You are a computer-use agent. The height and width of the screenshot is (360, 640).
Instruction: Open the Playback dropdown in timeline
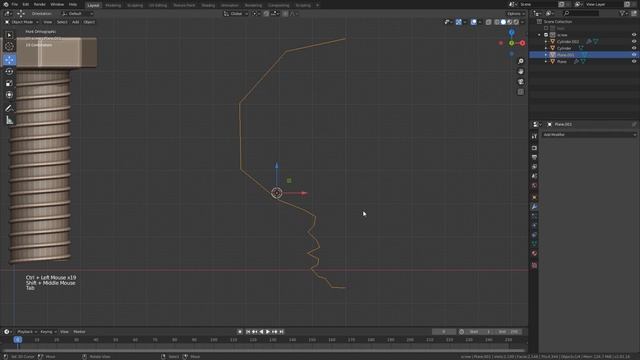click(27, 332)
